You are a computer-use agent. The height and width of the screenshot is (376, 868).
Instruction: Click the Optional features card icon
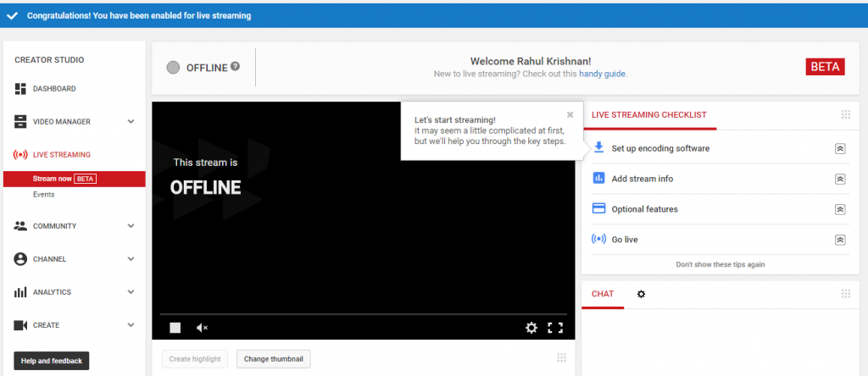598,208
